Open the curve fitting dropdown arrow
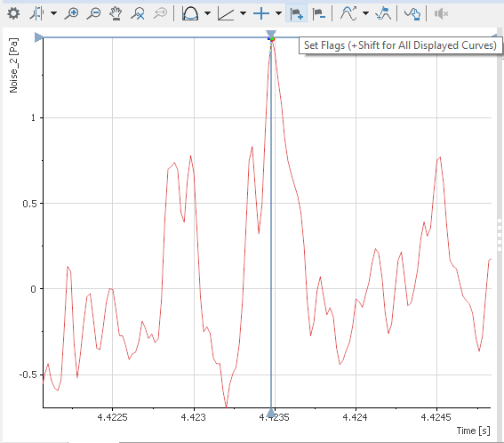The height and width of the screenshot is (443, 504). (366, 13)
